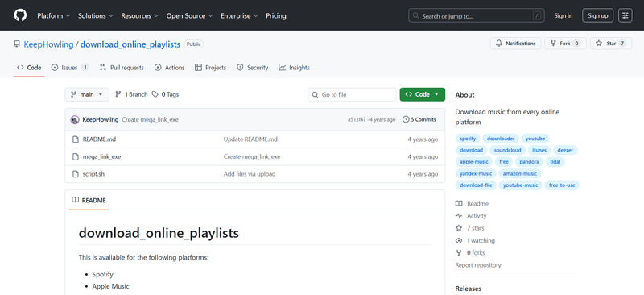Open mega_link_exe file
Screen dimensions: 644x295
pos(101,156)
